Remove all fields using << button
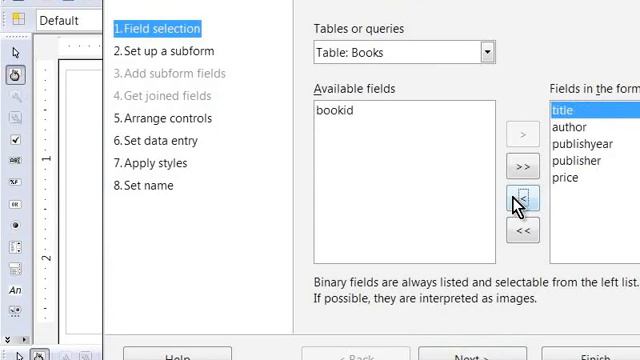640x360 pixels. pyautogui.click(x=523, y=231)
